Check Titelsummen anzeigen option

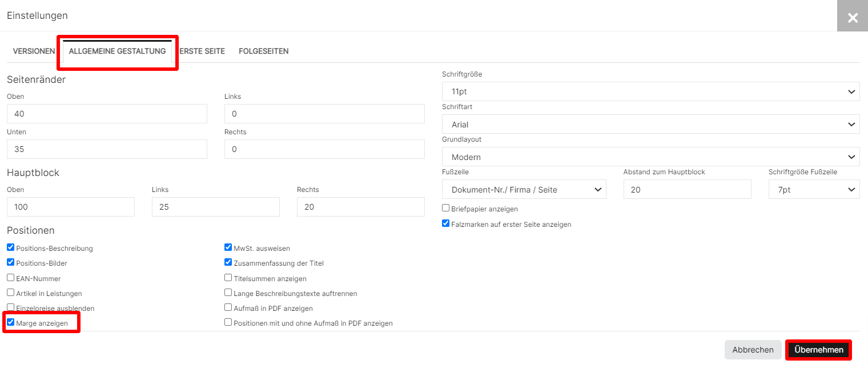point(228,278)
